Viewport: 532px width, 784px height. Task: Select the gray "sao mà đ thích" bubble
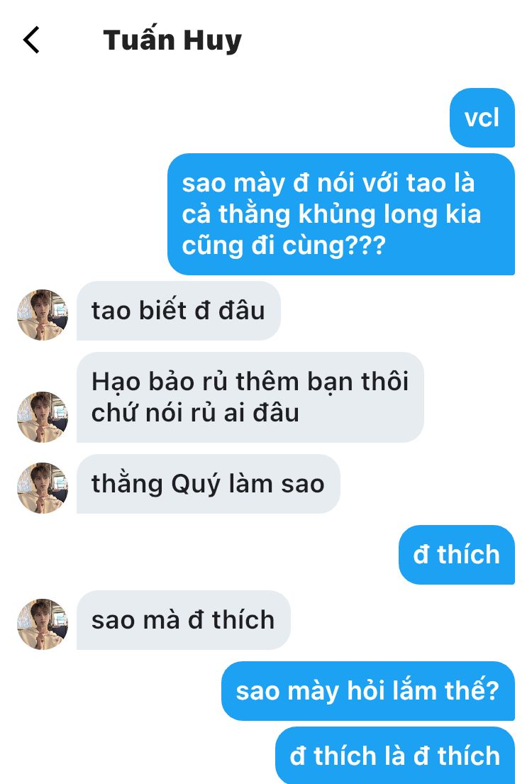pos(184,620)
